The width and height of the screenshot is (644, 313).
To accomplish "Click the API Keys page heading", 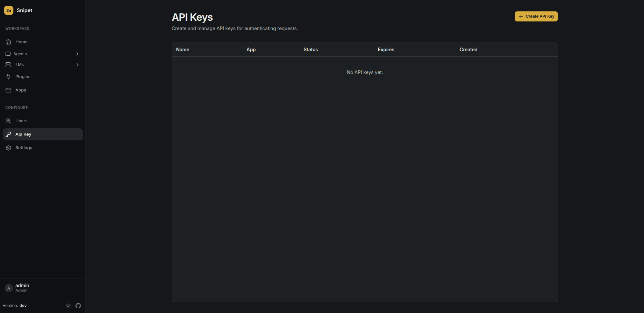I will pyautogui.click(x=192, y=17).
